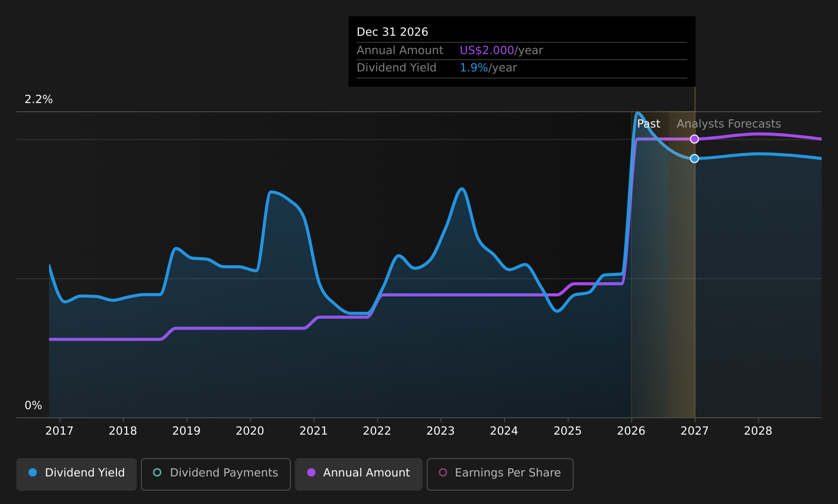
Task: Click the 1.9%/year tooltip value
Action: pos(488,68)
